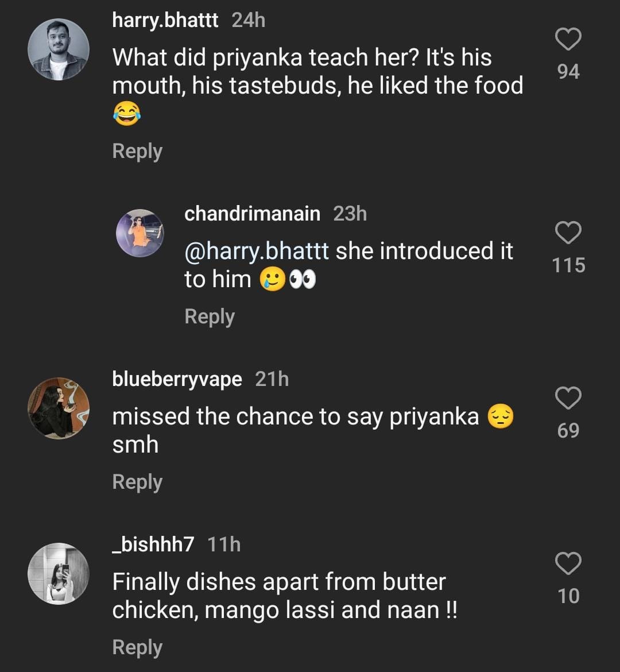Tap the @harry.bhattt mention in reply
This screenshot has width=620, height=672.
256,251
